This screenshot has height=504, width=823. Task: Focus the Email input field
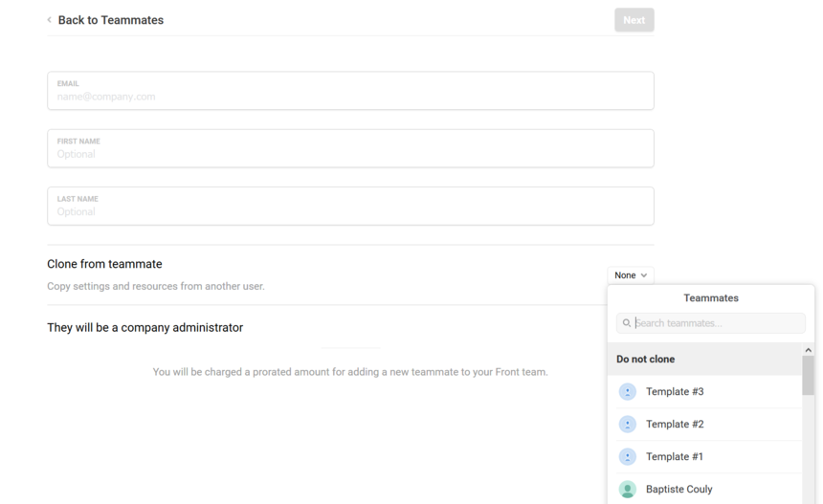350,91
